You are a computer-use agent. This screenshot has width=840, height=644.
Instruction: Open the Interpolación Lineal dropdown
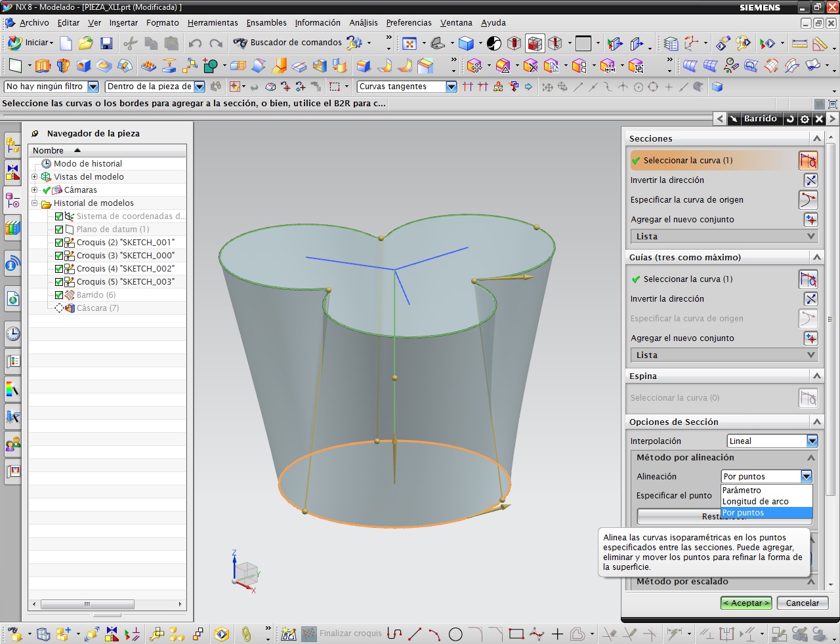point(812,441)
